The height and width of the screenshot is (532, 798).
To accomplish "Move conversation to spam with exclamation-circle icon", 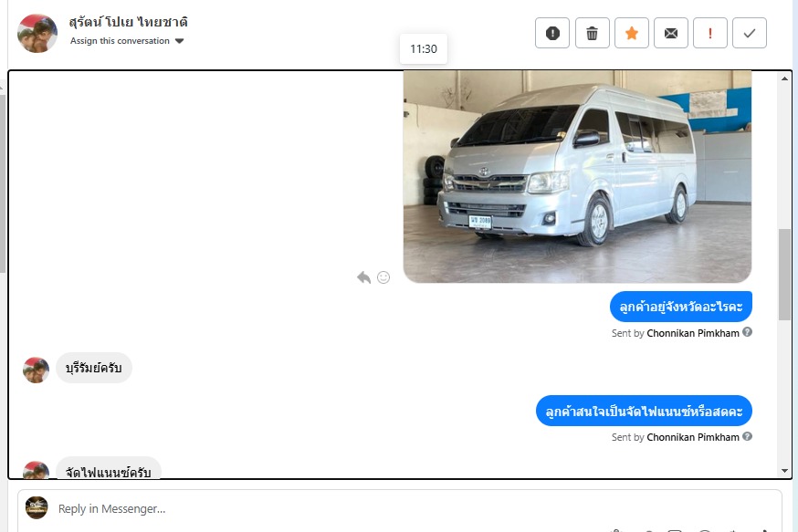I will 552,33.
